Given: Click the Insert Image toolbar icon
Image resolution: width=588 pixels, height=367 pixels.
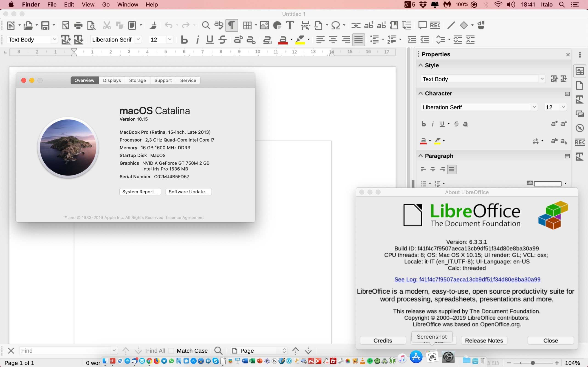Looking at the screenshot, I should click(x=264, y=25).
